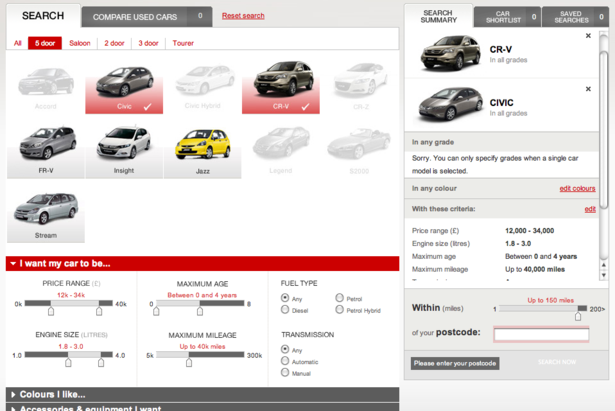Click the scroll up arrow in summary panel

point(604,265)
